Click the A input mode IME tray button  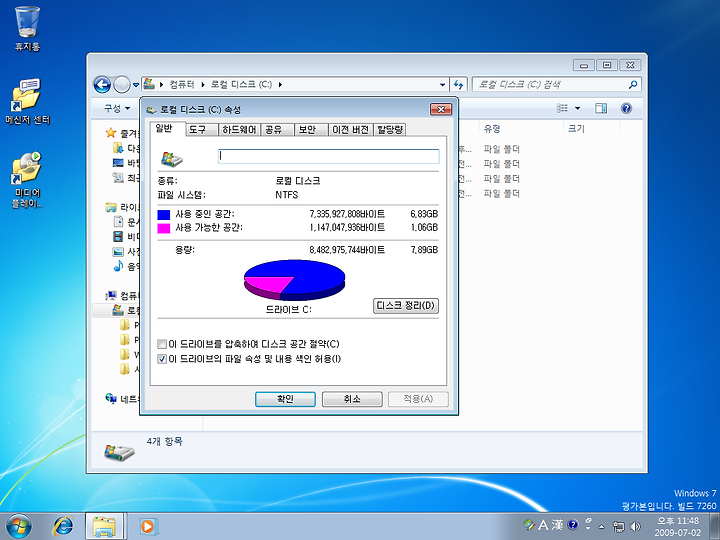(x=544, y=524)
